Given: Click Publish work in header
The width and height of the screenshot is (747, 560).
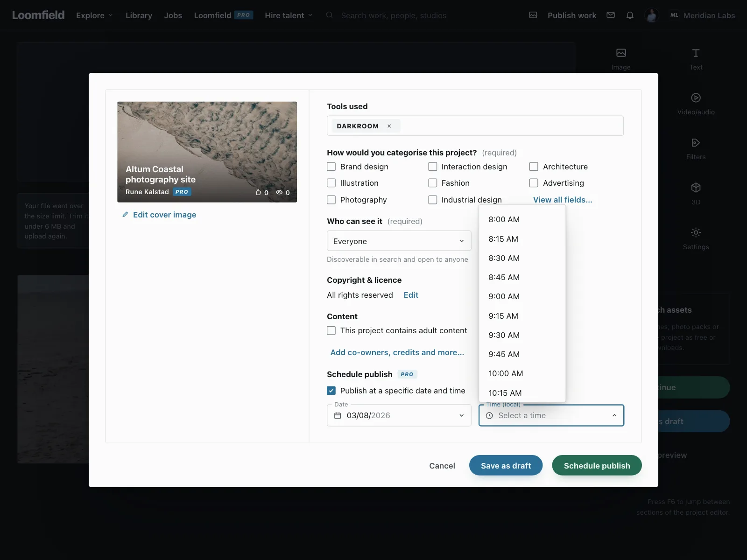Looking at the screenshot, I should (x=572, y=15).
